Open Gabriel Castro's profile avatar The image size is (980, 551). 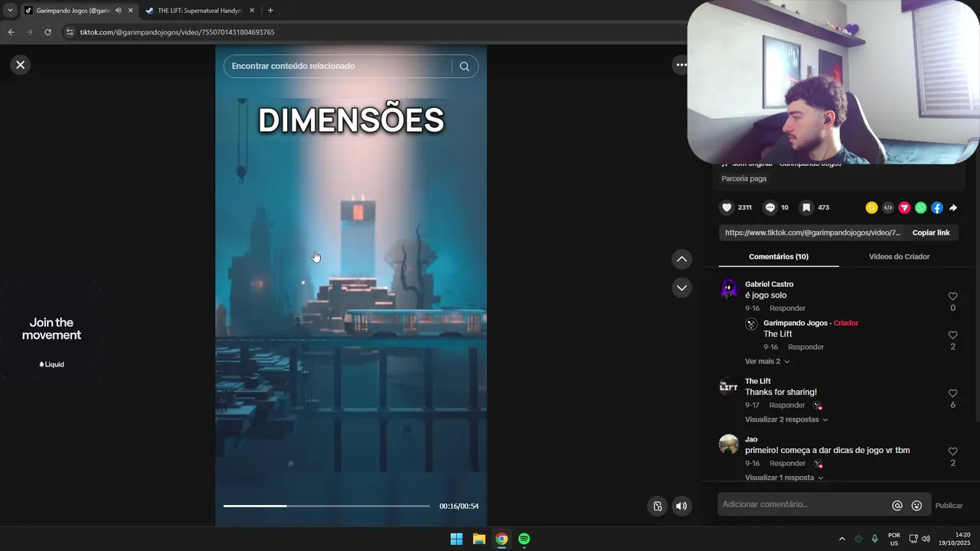click(729, 289)
